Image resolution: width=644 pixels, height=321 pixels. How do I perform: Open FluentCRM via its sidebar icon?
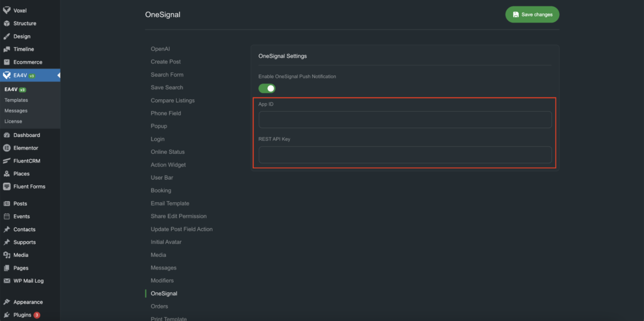point(7,161)
